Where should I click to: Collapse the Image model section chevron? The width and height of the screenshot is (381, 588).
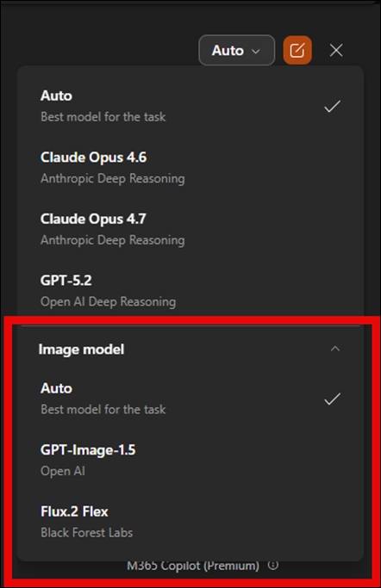pos(335,349)
